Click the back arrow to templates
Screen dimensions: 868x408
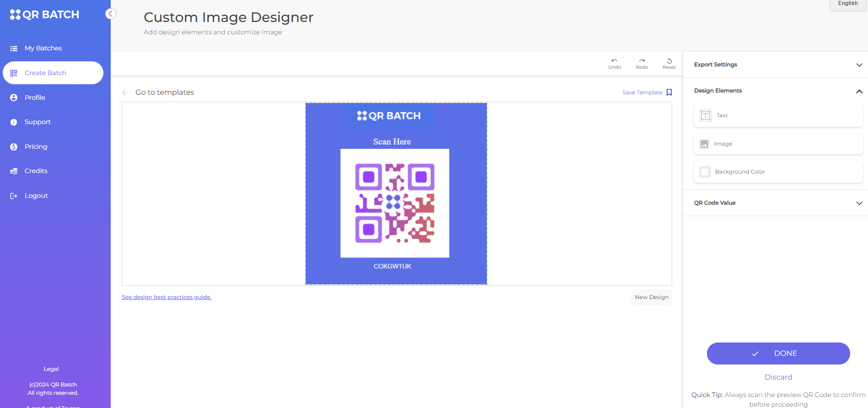125,92
